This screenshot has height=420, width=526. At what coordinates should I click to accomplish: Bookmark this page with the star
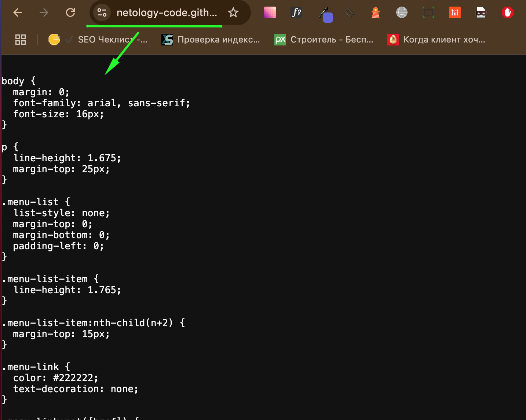pyautogui.click(x=233, y=13)
